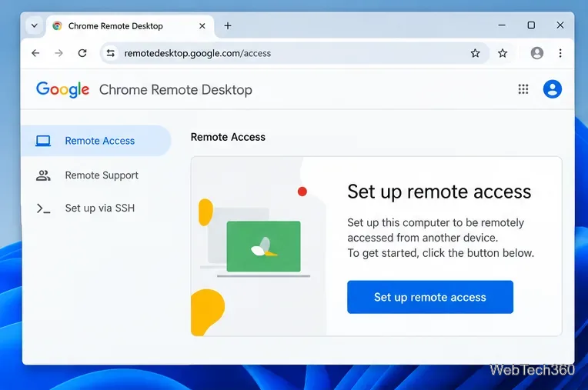Click the Remote Access section heading

[228, 137]
